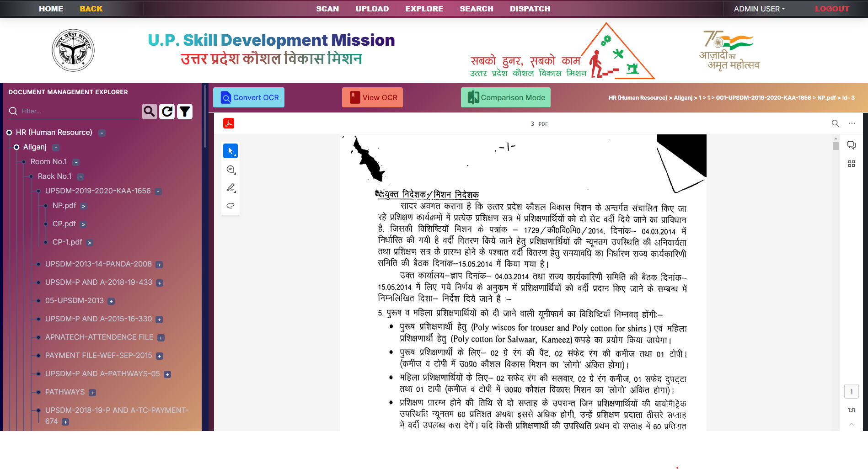Image resolution: width=868 pixels, height=469 pixels.
Task: Click the explorer panel vertical scrollbar
Action: click(x=205, y=116)
